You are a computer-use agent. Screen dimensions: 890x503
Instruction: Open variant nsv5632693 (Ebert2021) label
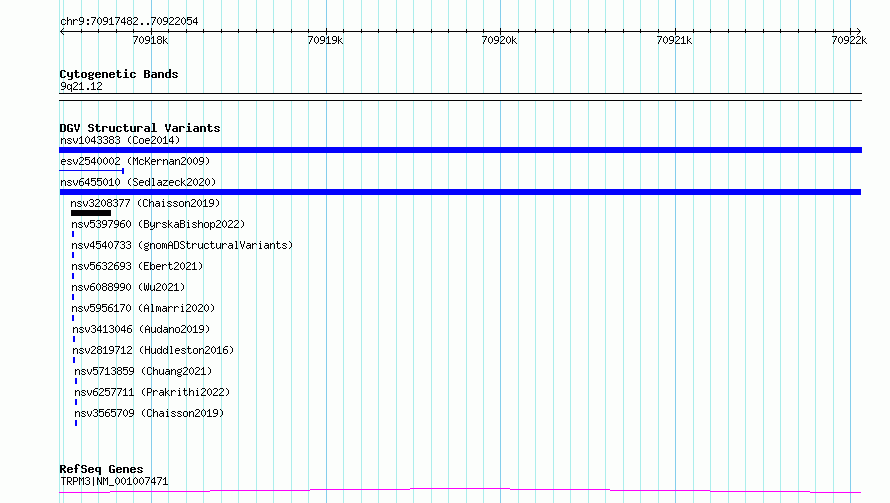(137, 266)
